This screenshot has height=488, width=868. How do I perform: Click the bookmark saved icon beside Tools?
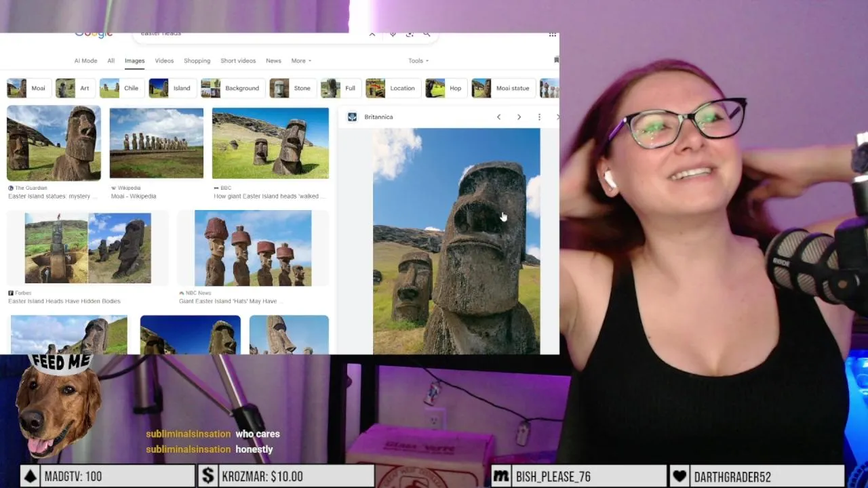click(556, 60)
